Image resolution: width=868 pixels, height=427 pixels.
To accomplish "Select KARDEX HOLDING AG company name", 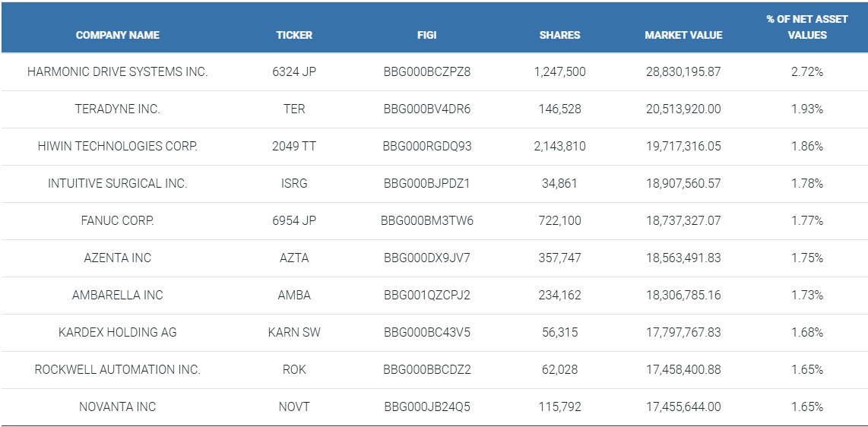I will 117,332.
